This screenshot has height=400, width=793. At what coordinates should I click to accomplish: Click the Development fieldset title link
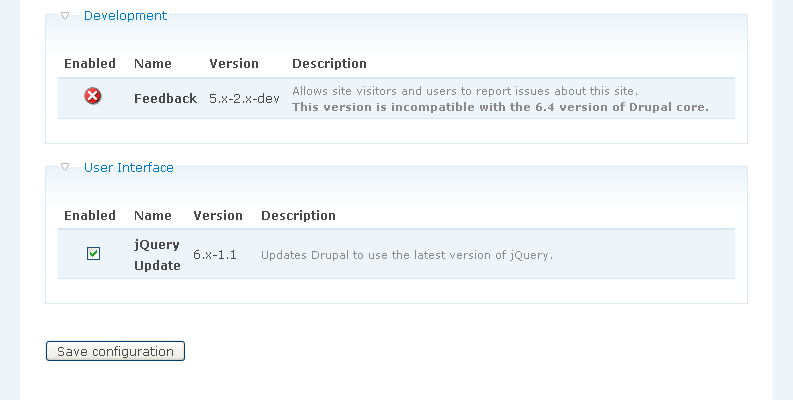coord(125,16)
